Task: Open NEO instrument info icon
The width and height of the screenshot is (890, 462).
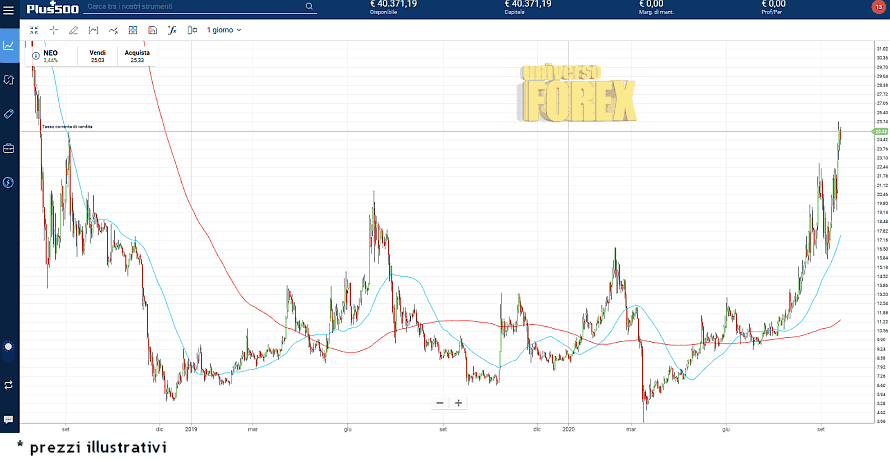Action: [36, 55]
